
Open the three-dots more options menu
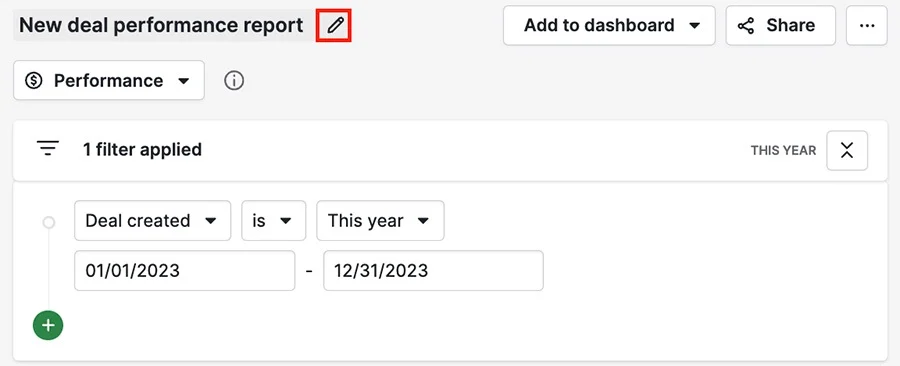pyautogui.click(x=867, y=25)
